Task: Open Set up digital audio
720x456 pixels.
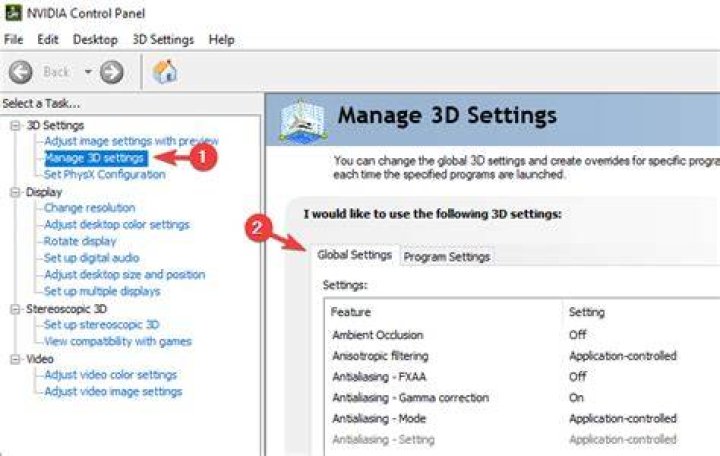Action: point(91,258)
